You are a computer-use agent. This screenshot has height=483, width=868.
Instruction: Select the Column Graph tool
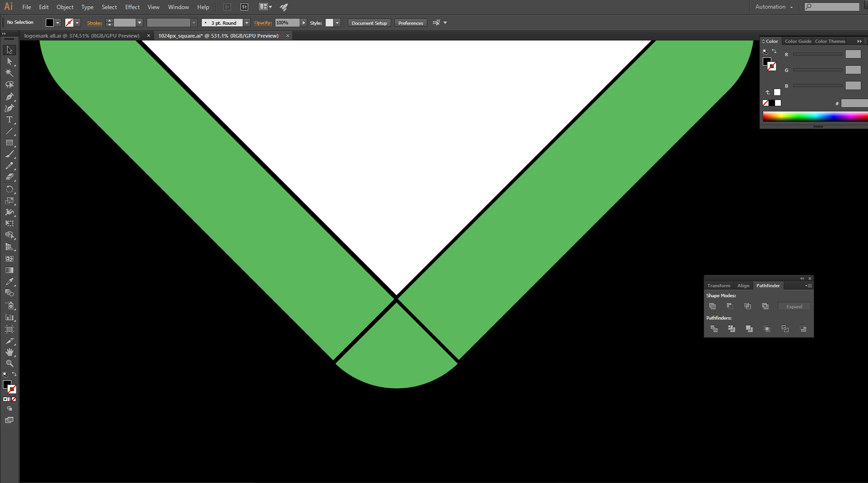[x=10, y=317]
